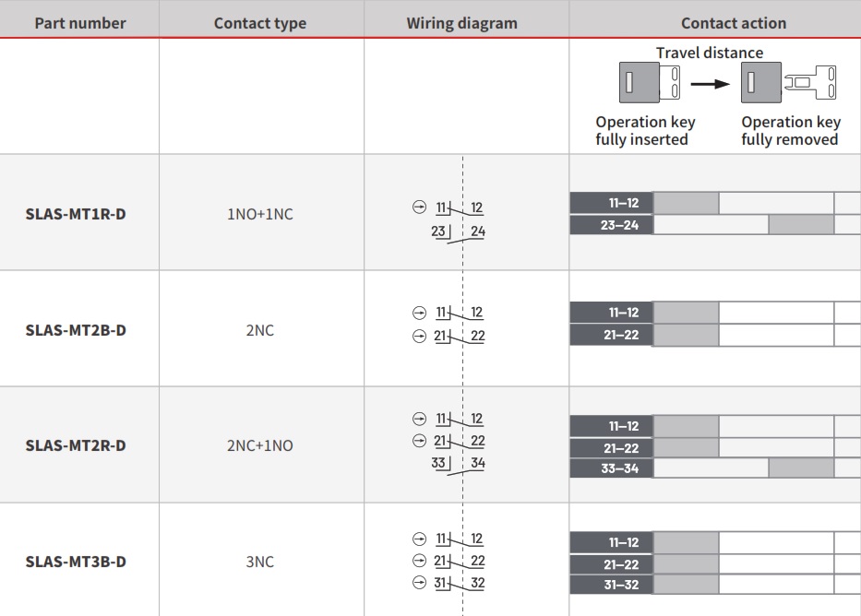Open the SLAS-MT3B-D part number
Image resolution: width=861 pixels, height=616 pixels.
click(76, 562)
